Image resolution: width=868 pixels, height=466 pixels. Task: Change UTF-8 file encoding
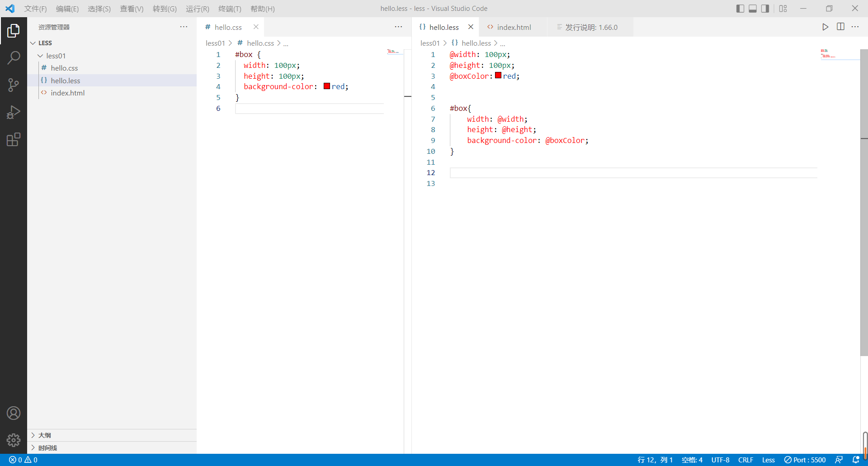pos(720,460)
